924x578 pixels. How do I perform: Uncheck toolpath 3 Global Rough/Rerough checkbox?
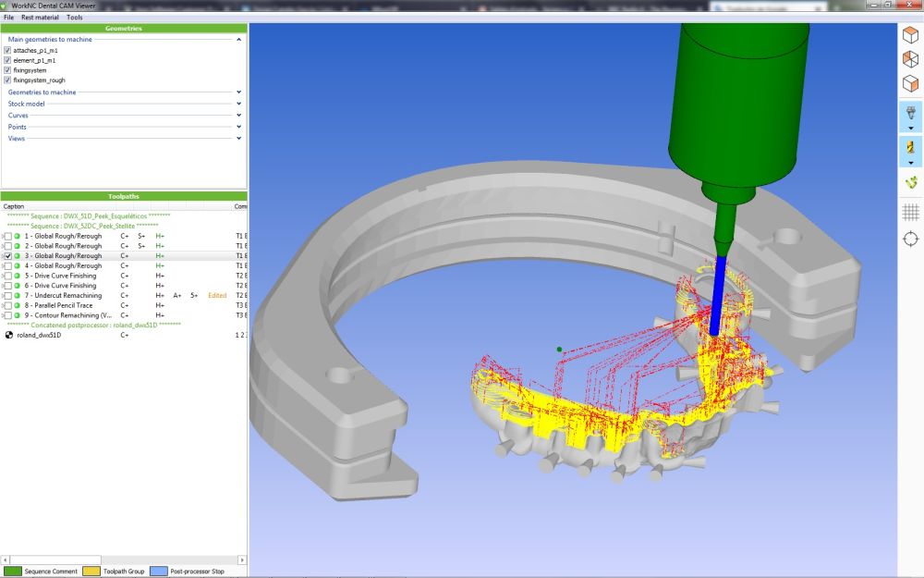[x=8, y=256]
